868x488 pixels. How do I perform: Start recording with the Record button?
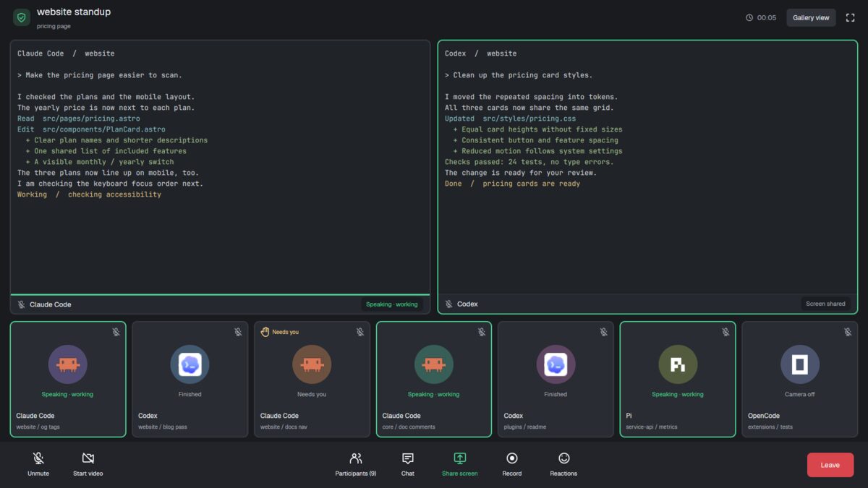point(512,464)
